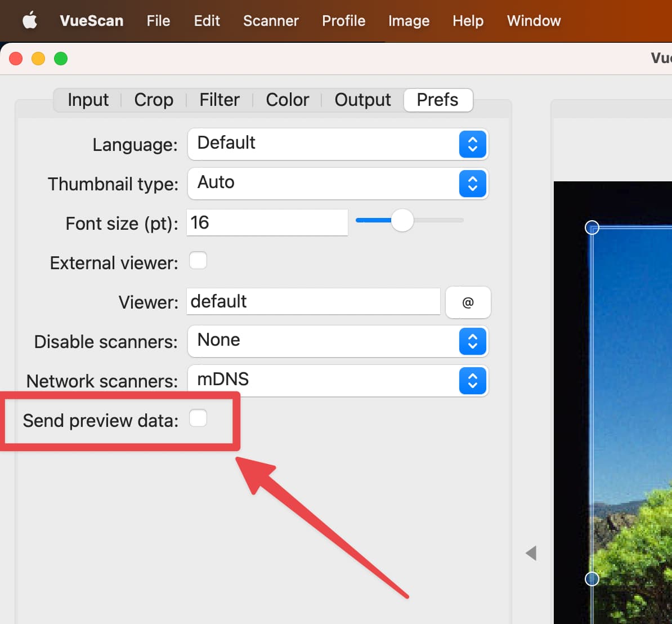The width and height of the screenshot is (672, 624).
Task: Open the Help menu
Action: 468,21
